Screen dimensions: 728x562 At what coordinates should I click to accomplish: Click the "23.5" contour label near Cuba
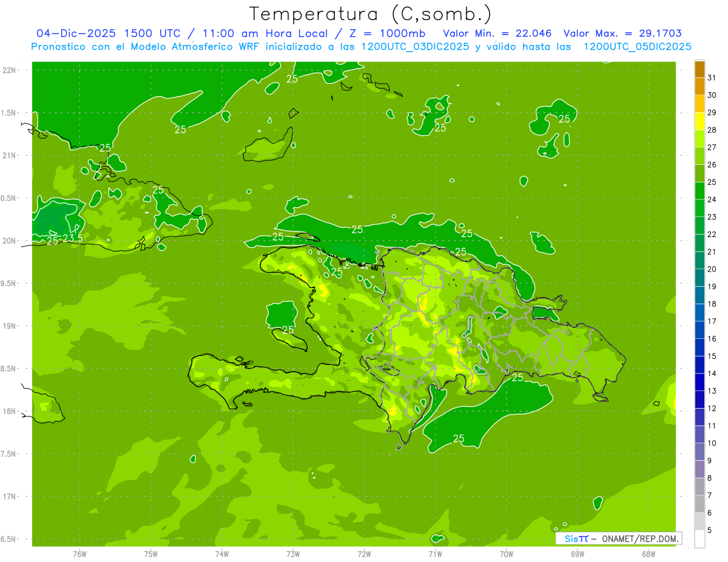click(x=72, y=238)
